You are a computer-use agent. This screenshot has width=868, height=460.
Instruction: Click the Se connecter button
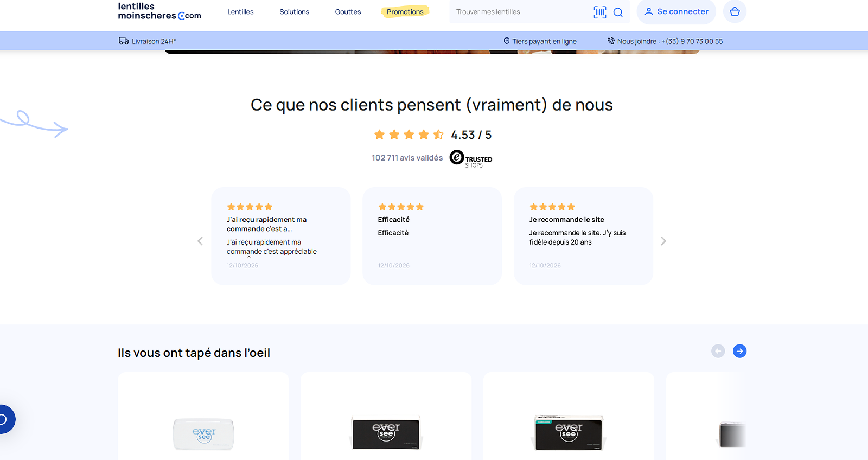pyautogui.click(x=676, y=11)
